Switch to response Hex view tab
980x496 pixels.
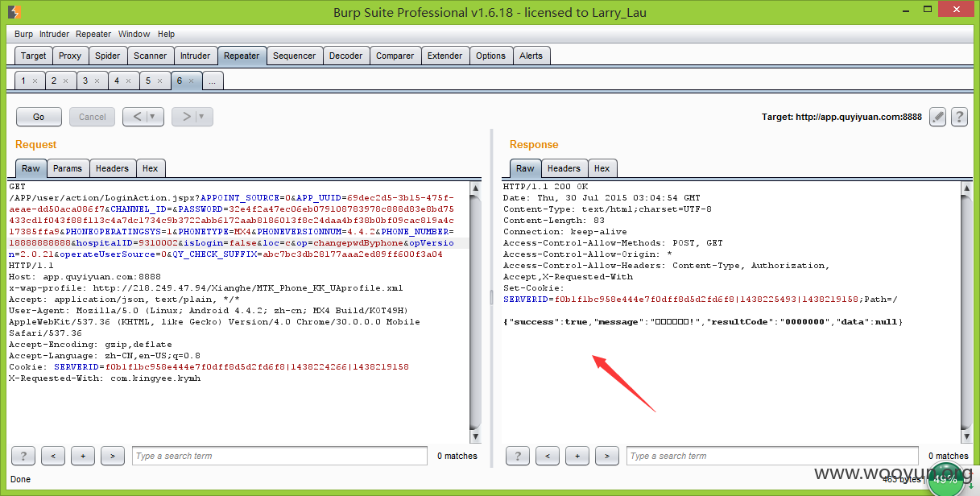click(602, 168)
